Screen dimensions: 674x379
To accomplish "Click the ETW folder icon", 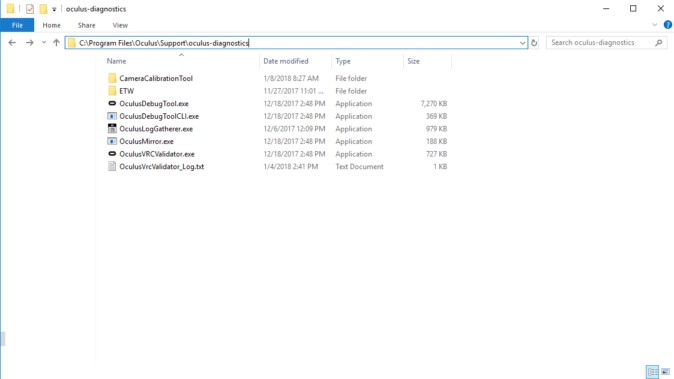I will [112, 91].
